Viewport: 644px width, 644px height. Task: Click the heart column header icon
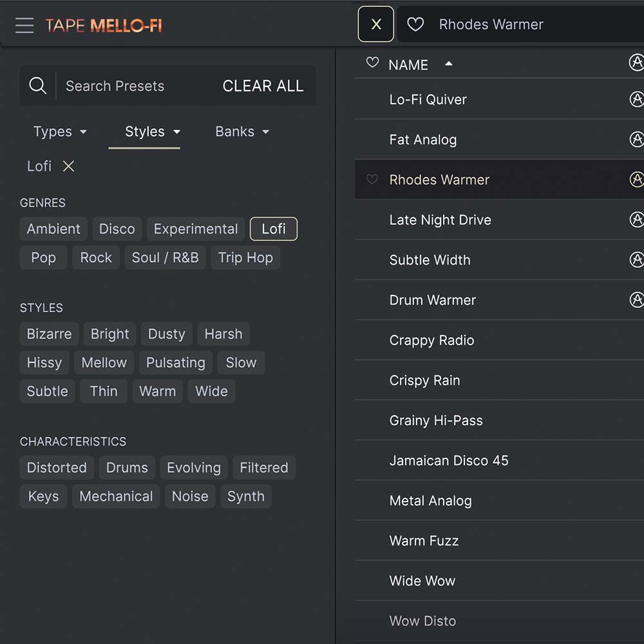click(372, 62)
